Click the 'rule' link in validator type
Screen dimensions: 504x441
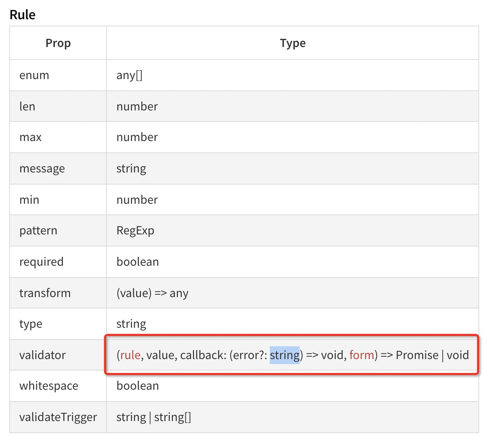point(130,355)
